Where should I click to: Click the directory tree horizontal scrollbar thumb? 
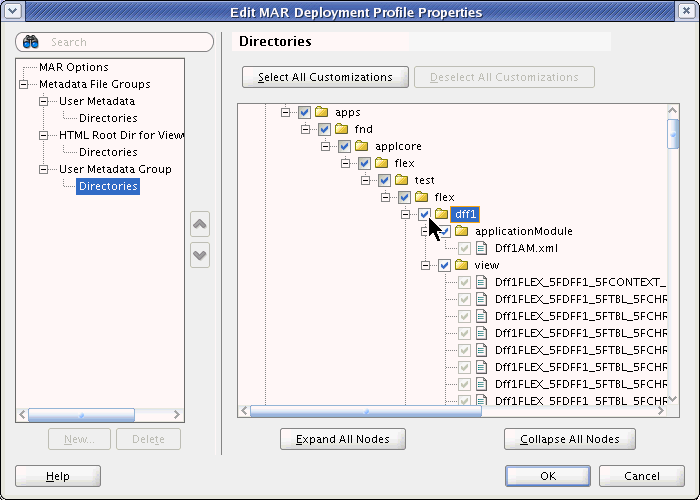tap(366, 411)
